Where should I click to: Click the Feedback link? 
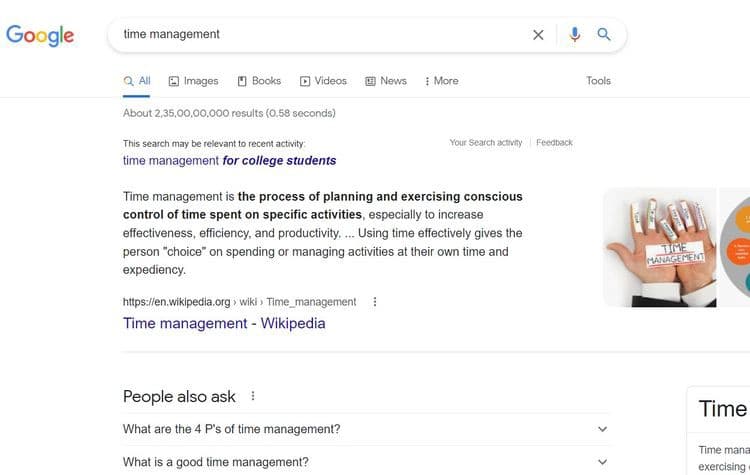click(554, 143)
